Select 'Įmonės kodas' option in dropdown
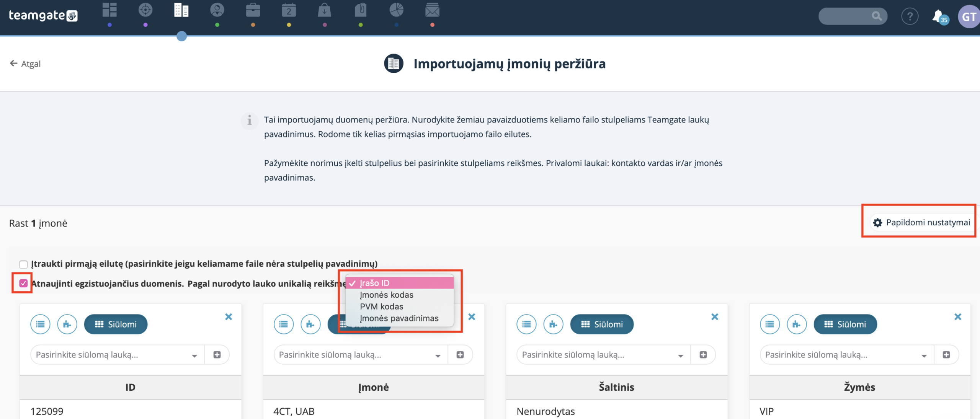 (x=400, y=295)
